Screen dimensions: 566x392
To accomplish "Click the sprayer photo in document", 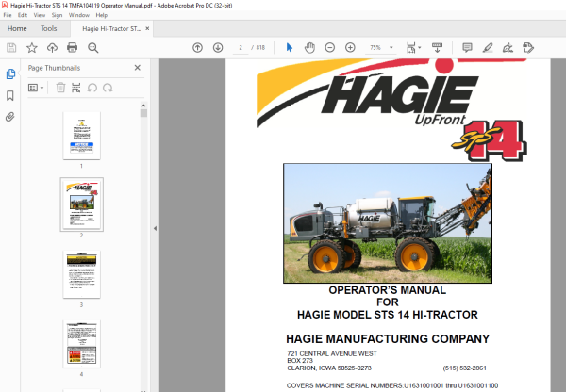I will click(x=388, y=223).
